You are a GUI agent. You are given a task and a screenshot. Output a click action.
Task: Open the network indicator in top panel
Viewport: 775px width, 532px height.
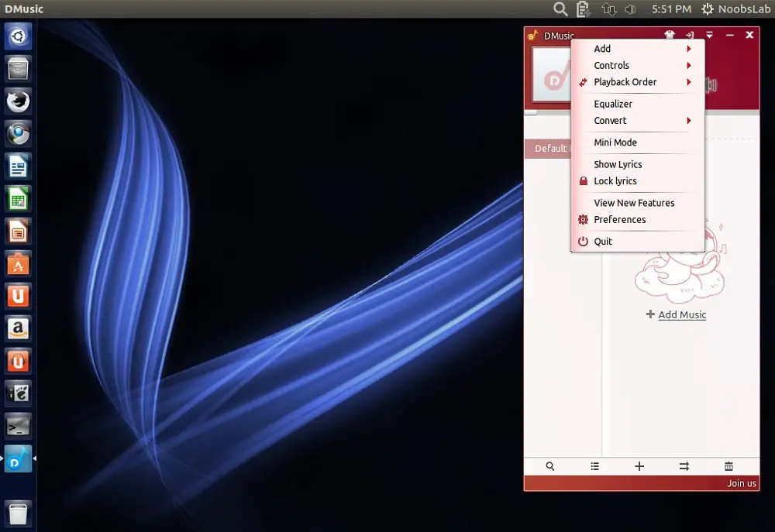pyautogui.click(x=609, y=9)
